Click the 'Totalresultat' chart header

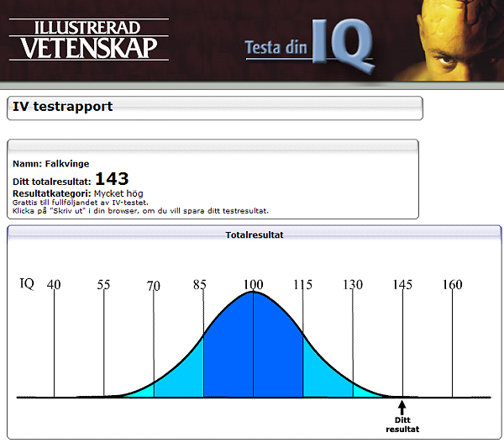tap(255, 235)
